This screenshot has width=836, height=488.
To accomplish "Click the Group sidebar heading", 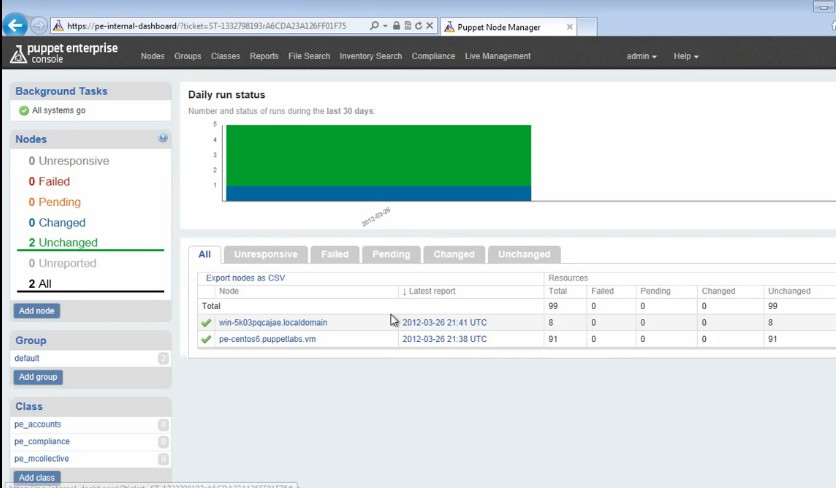I will click(31, 340).
